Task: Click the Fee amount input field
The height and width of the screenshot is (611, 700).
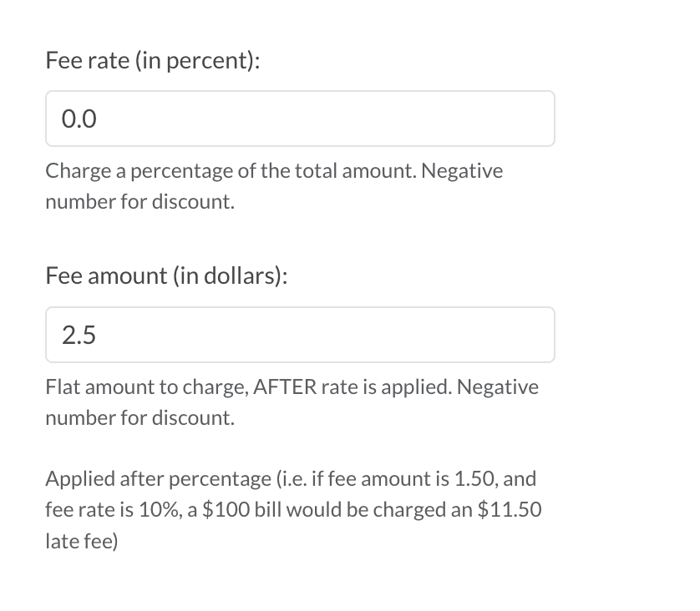Action: [x=300, y=335]
